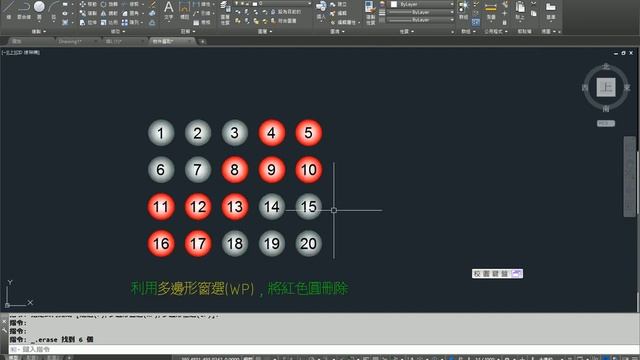This screenshot has height=360, width=640.
Task: Click the floating toolbar near bottom right
Action: tap(497, 273)
